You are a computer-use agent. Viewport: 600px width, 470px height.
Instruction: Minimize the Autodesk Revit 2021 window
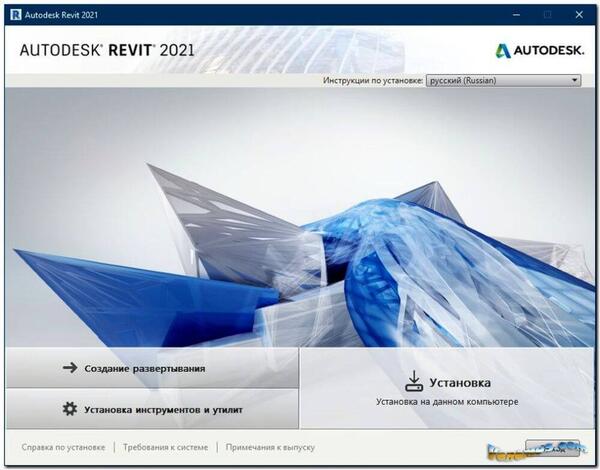(516, 15)
